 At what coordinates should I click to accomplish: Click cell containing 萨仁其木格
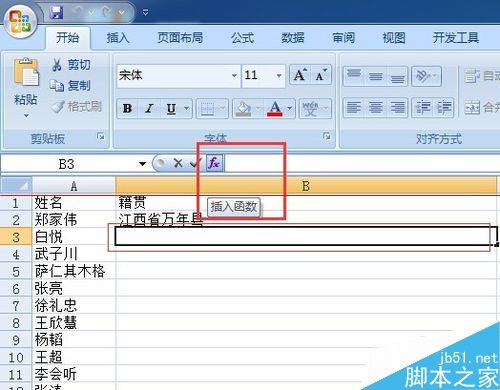click(74, 271)
